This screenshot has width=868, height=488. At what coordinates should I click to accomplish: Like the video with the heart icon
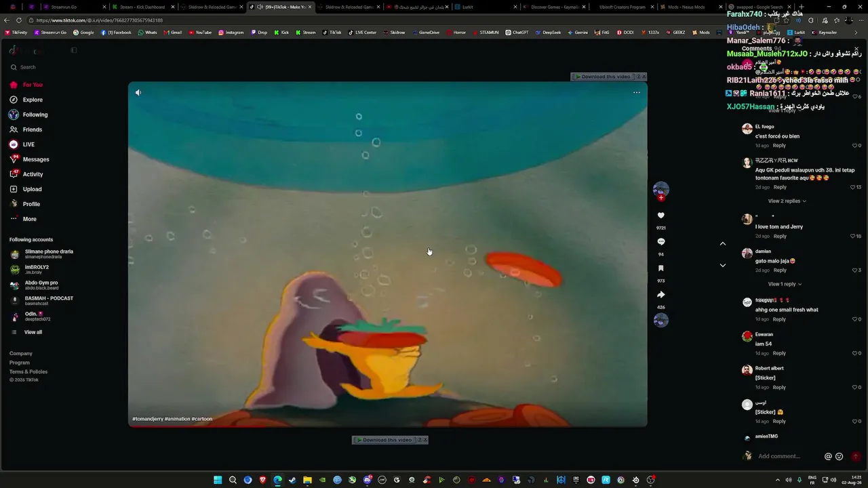[x=661, y=216]
